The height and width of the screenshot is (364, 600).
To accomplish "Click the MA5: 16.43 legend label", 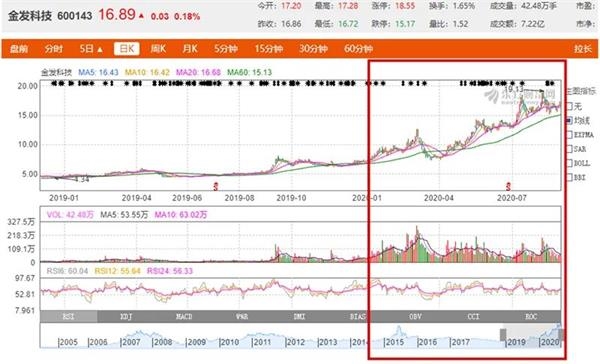I will pos(98,72).
